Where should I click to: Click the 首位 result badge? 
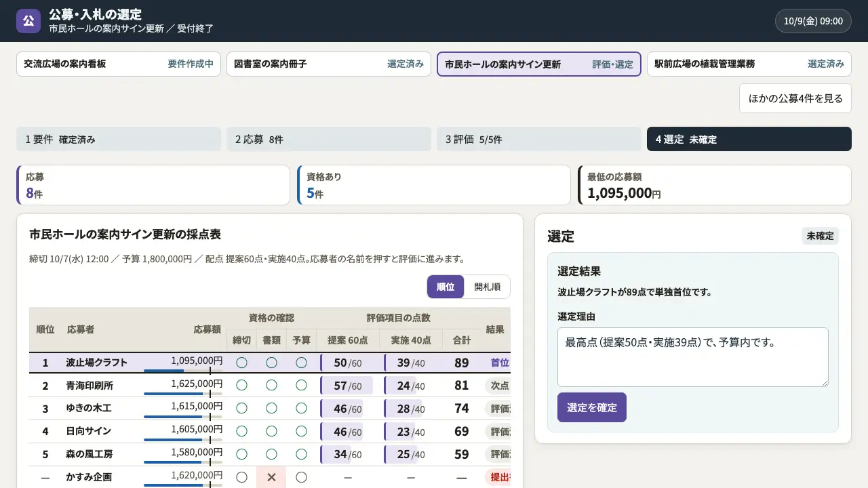tap(500, 363)
